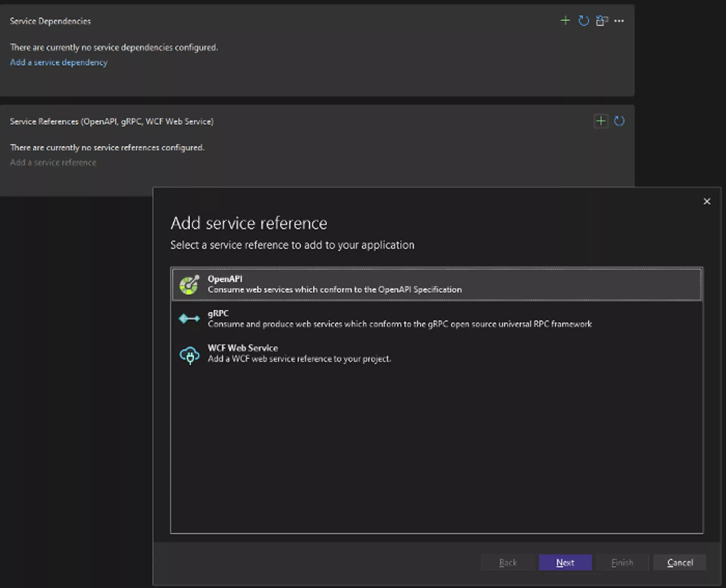Click the 'Add service reference' dialog title
The image size is (726, 588).
(249, 223)
